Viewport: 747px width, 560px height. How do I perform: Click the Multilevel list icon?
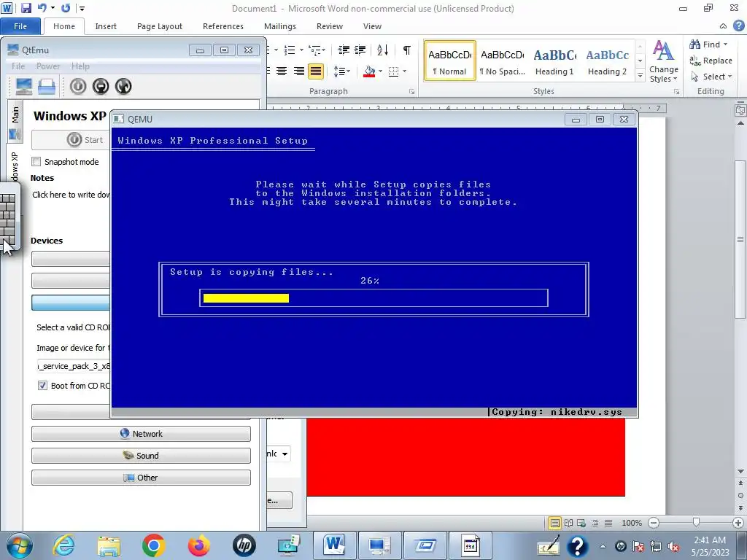315,50
